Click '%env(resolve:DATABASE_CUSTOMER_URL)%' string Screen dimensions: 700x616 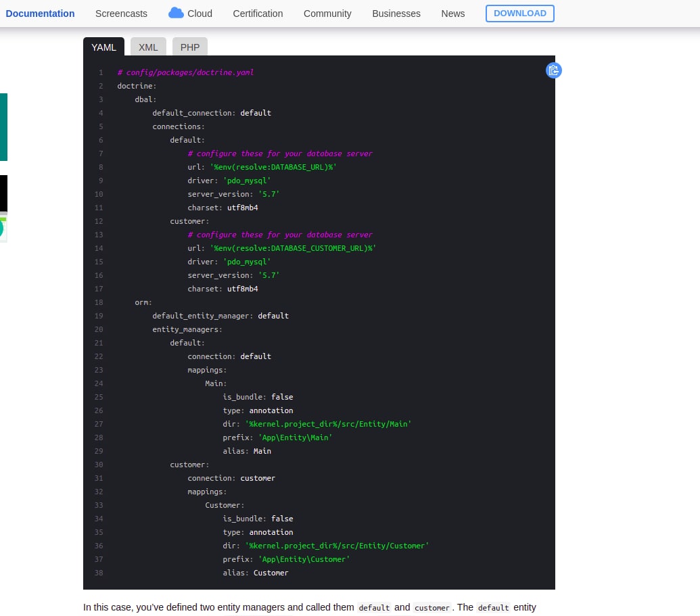(293, 248)
